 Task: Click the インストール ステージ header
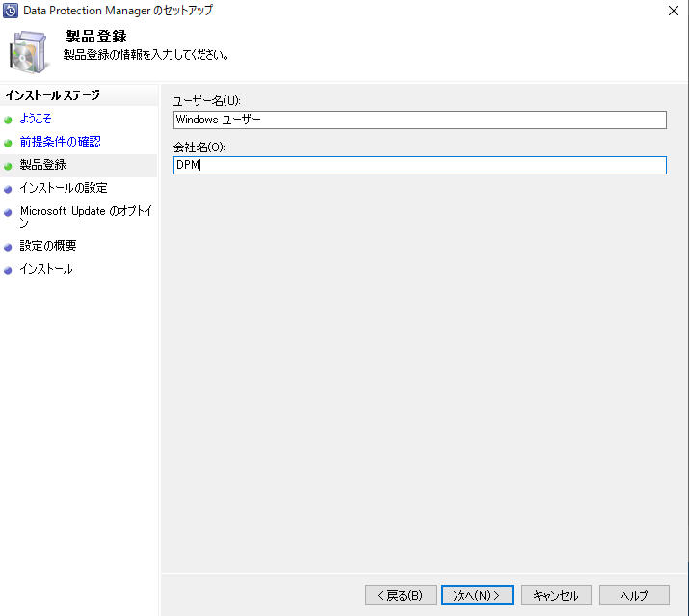point(52,95)
